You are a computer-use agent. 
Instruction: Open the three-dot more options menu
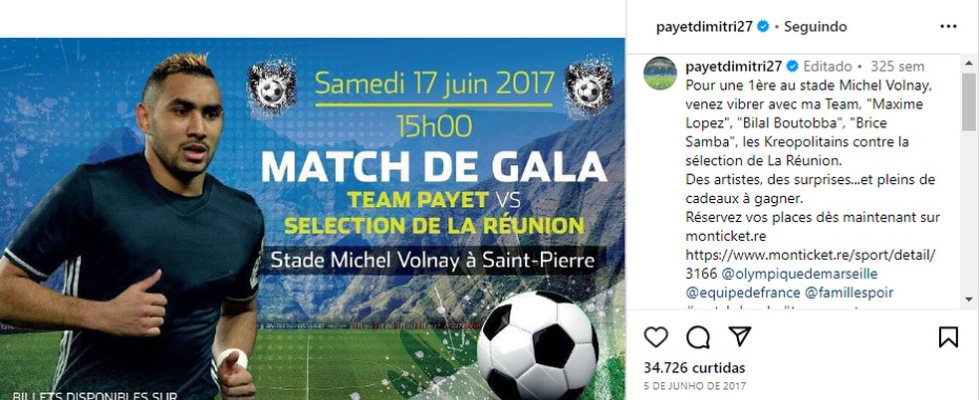pyautogui.click(x=948, y=27)
